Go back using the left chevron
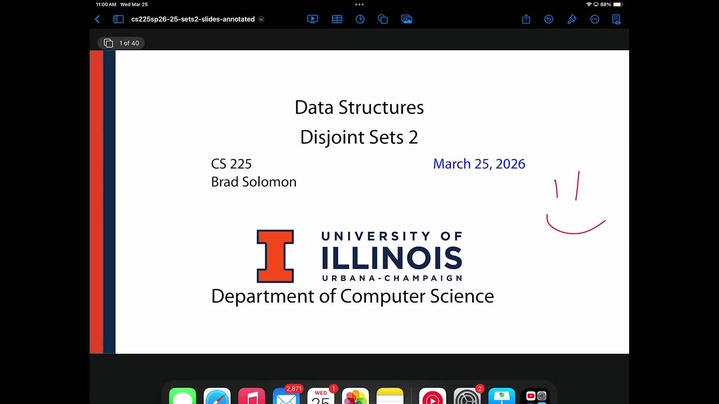The image size is (719, 404). 97,19
